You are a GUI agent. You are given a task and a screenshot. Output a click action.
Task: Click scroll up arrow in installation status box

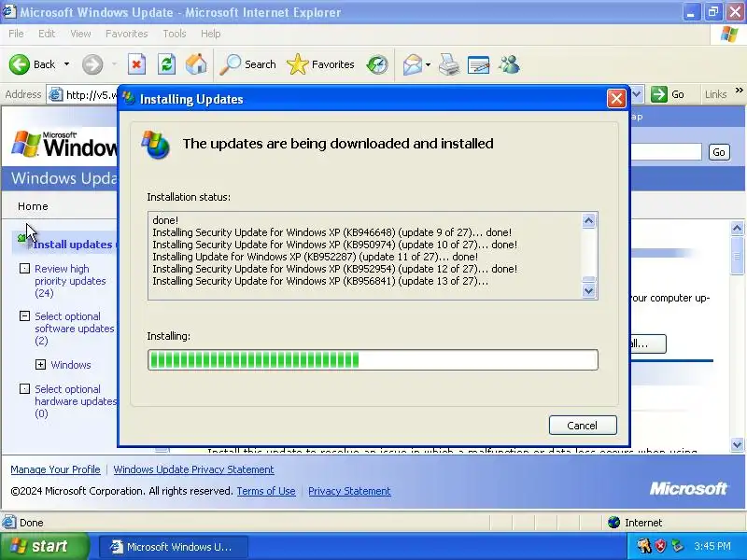click(x=589, y=221)
